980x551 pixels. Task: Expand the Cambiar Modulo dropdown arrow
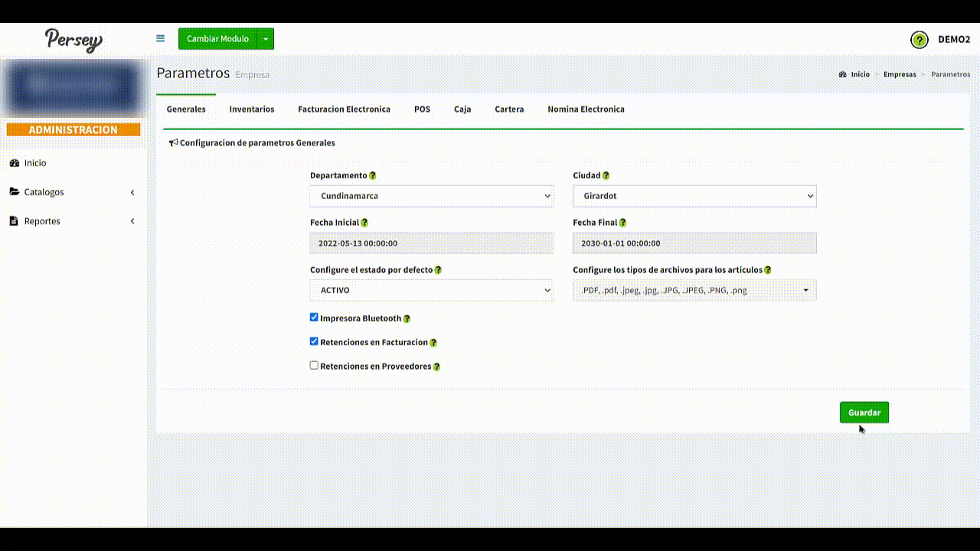(266, 39)
